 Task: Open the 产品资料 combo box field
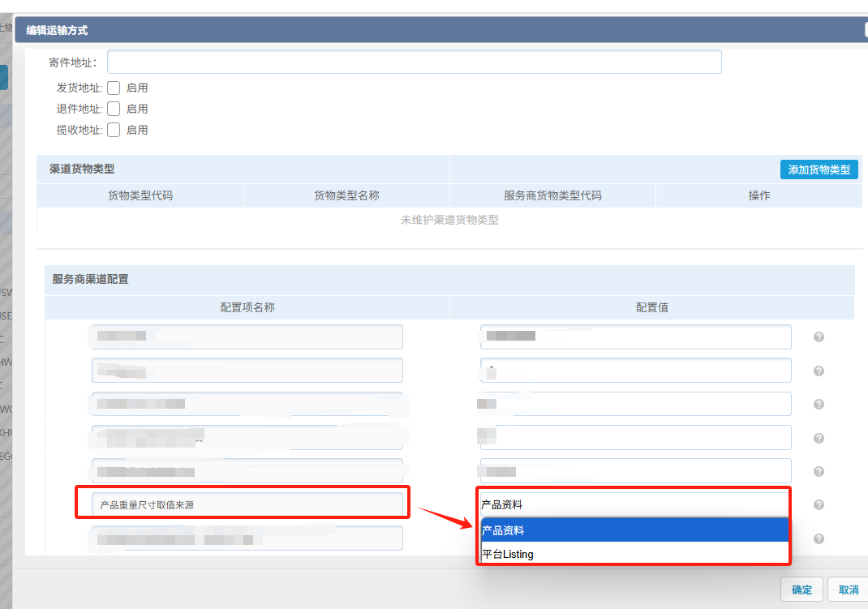(634, 504)
